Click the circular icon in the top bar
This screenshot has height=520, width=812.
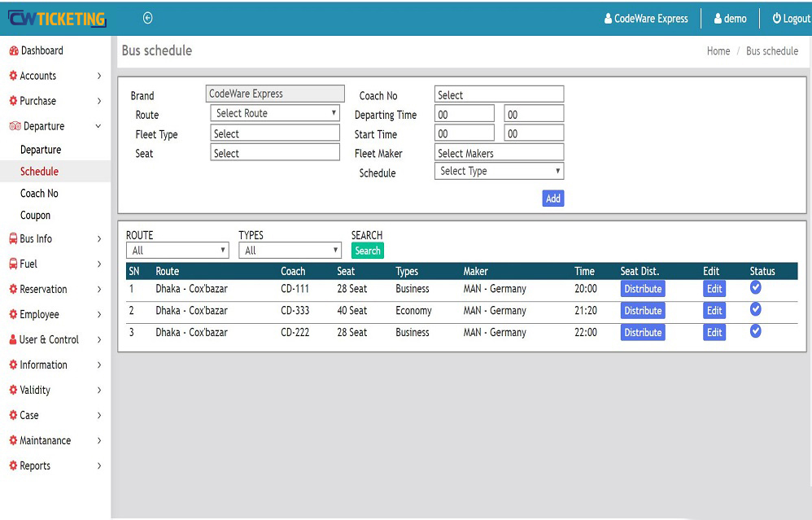click(147, 16)
